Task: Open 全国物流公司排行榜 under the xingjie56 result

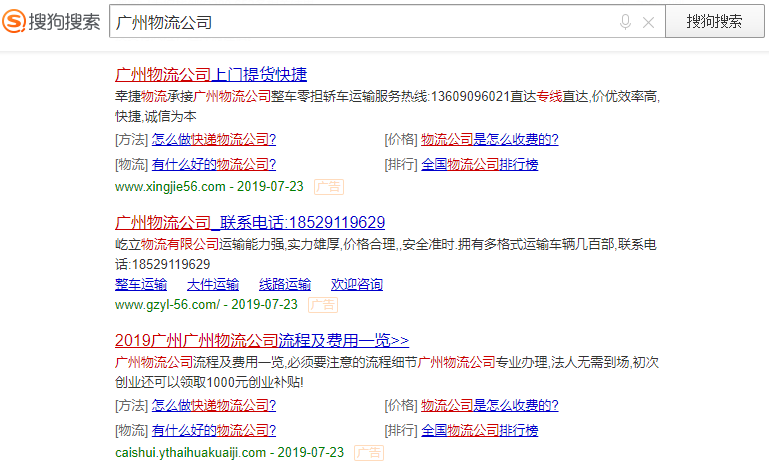Action: click(480, 165)
